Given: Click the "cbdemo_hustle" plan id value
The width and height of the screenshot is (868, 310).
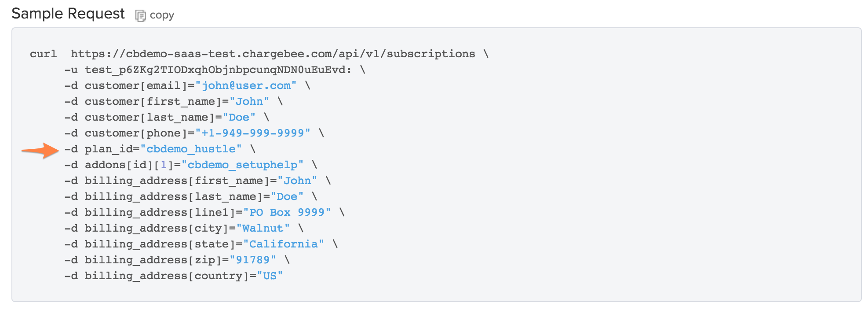Looking at the screenshot, I should (x=191, y=149).
